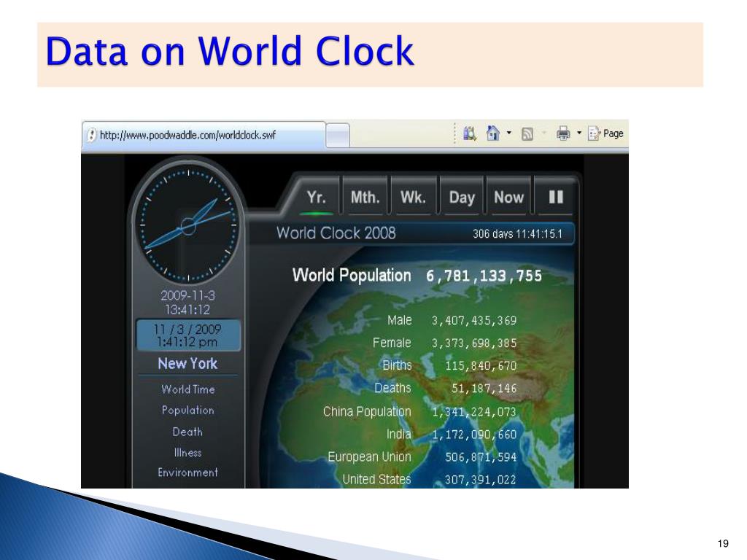Switch to the Mth. tab
The width and height of the screenshot is (747, 560).
tap(365, 197)
